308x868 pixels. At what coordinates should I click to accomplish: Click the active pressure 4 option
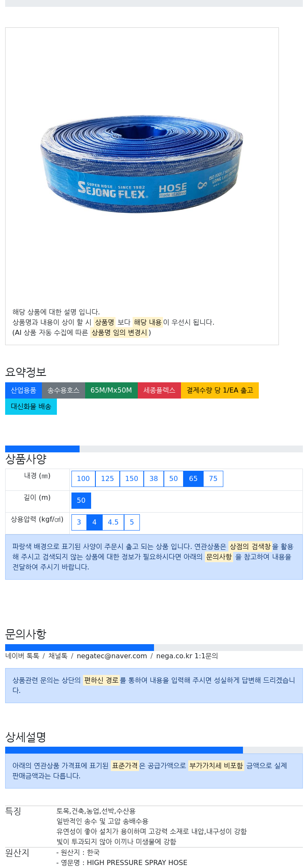pyautogui.click(x=95, y=522)
